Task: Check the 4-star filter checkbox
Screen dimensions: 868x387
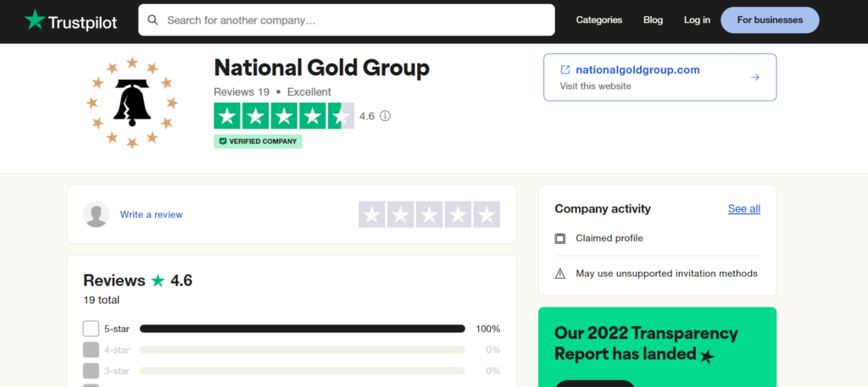Action: tap(91, 350)
